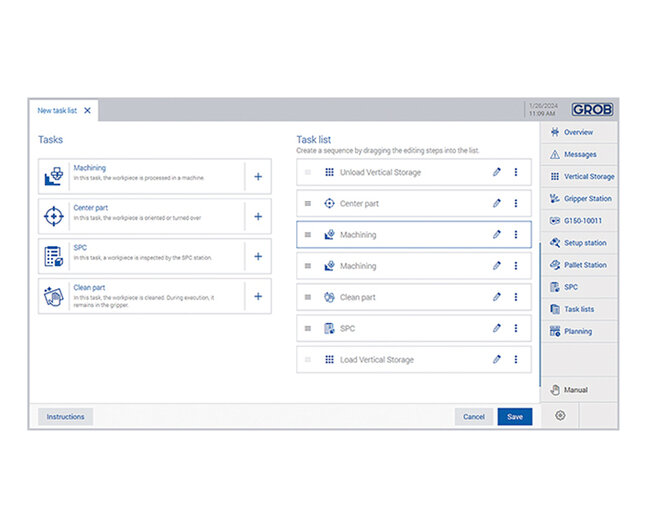Open more options for Clean part step
The width and height of the screenshot is (645, 527).
click(516, 297)
